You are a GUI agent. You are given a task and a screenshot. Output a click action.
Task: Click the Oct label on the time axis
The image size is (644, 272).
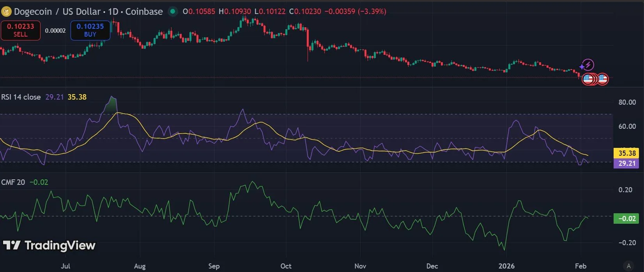[x=286, y=266]
